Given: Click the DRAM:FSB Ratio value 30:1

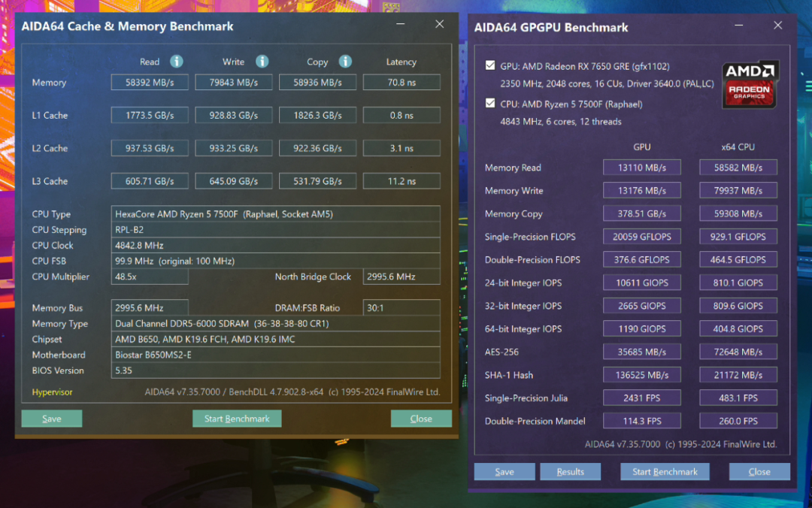Looking at the screenshot, I should coord(401,307).
